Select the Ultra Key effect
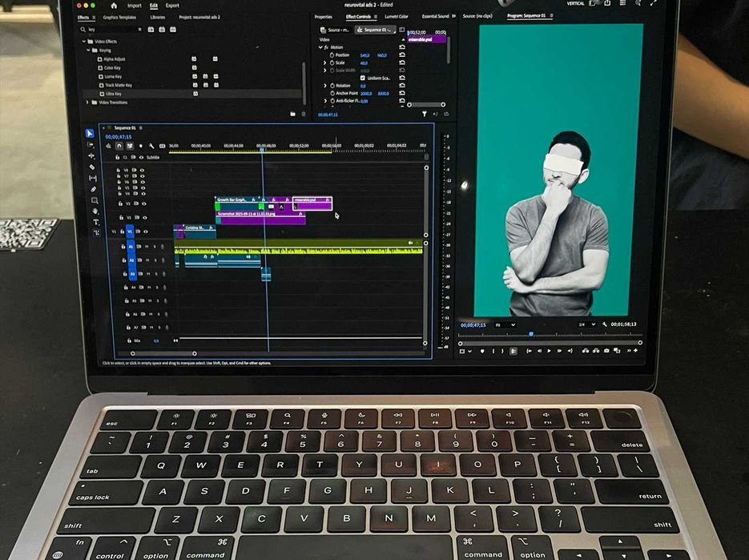This screenshot has width=749, height=560. click(114, 94)
